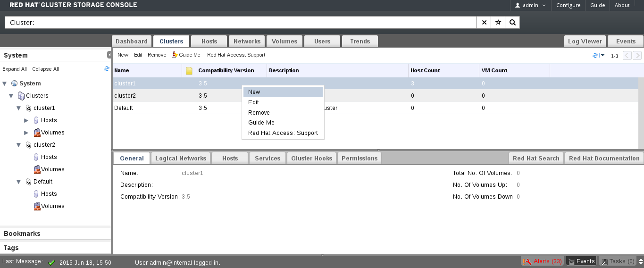Click the comment note column header icon

point(189,71)
